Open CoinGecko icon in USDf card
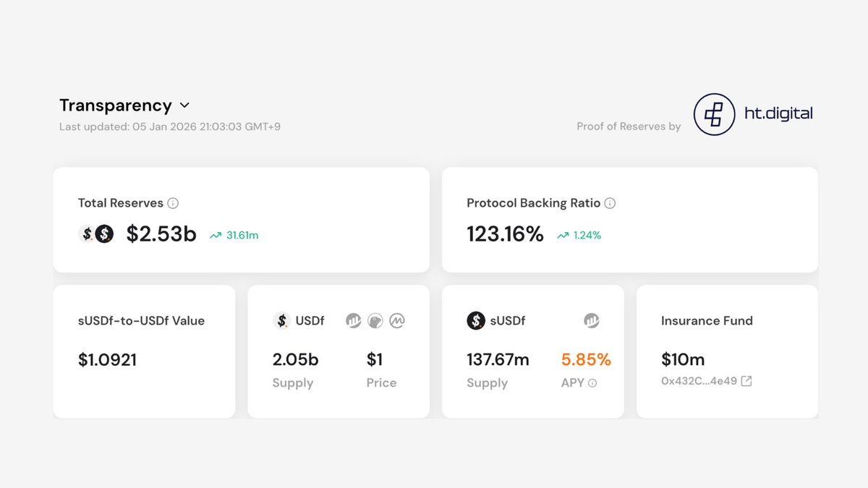This screenshot has width=868, height=488. 375,320
